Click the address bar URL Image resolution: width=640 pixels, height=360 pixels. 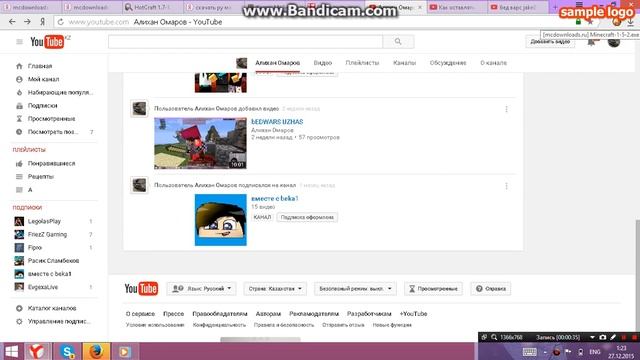(98, 22)
